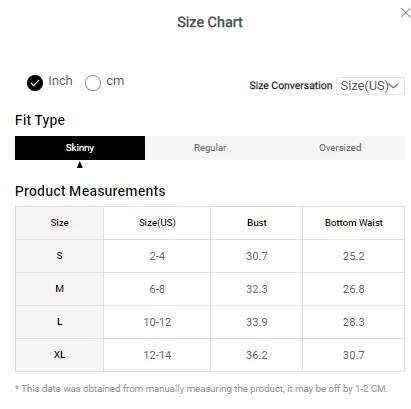The width and height of the screenshot is (411, 409).
Task: Click the Bottom Waist column header
Action: [x=354, y=223]
